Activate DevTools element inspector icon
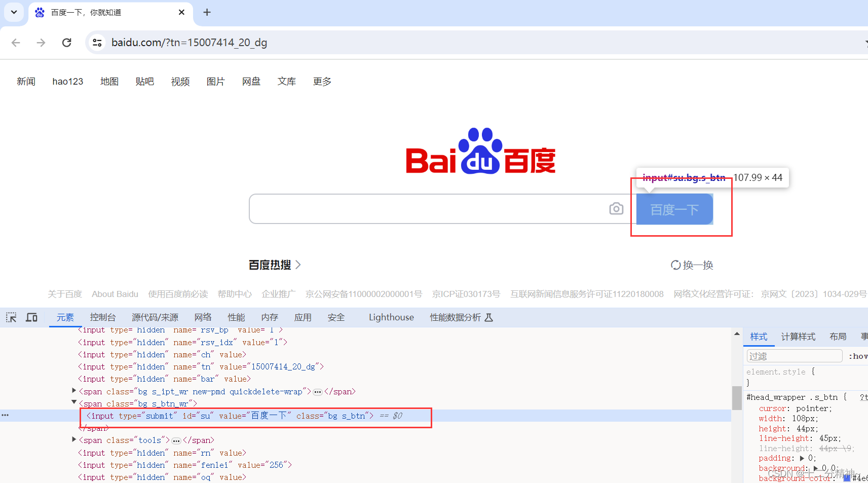Viewport: 868px width, 483px height. tap(11, 317)
